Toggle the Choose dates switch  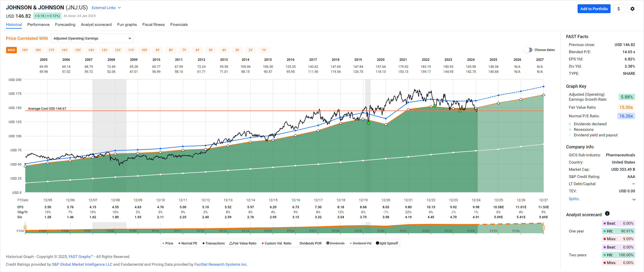528,50
